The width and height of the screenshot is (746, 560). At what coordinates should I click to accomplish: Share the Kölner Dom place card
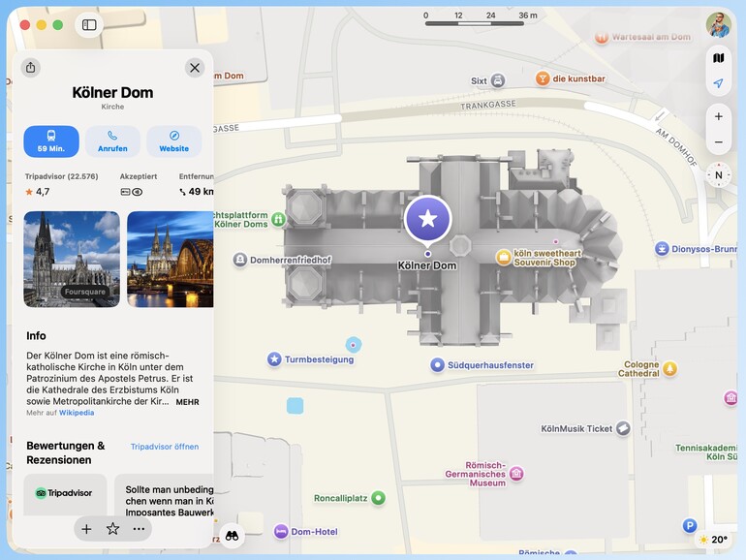pos(30,68)
